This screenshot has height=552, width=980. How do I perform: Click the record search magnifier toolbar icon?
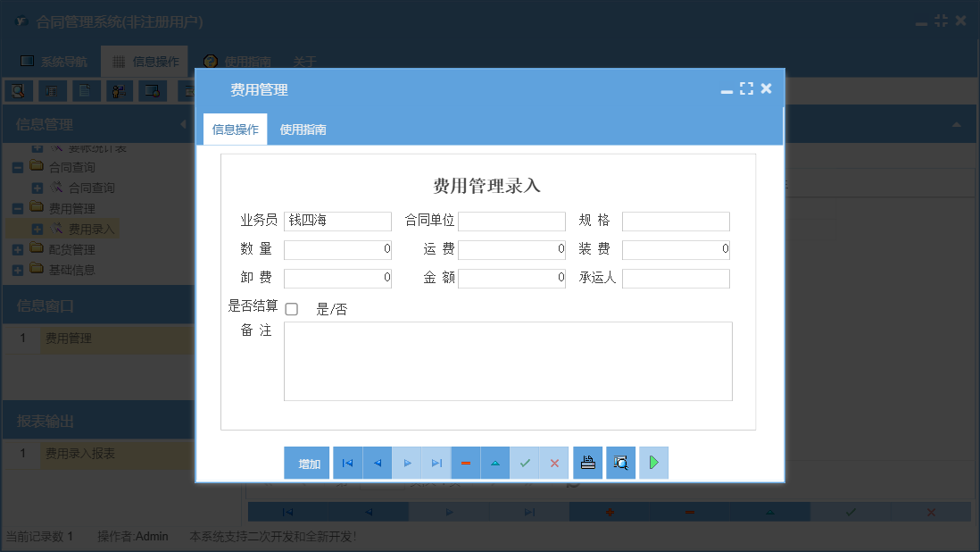(x=19, y=90)
